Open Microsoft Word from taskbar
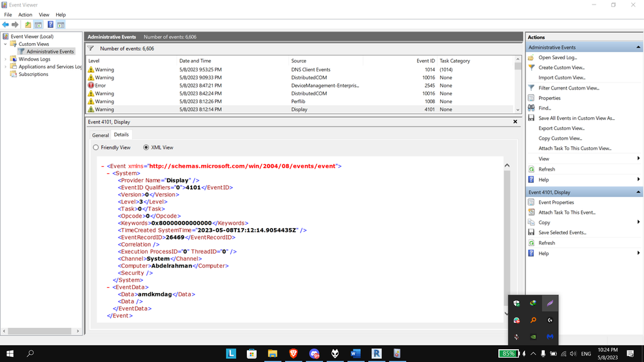Viewport: 644px width, 362px height. pos(356,354)
